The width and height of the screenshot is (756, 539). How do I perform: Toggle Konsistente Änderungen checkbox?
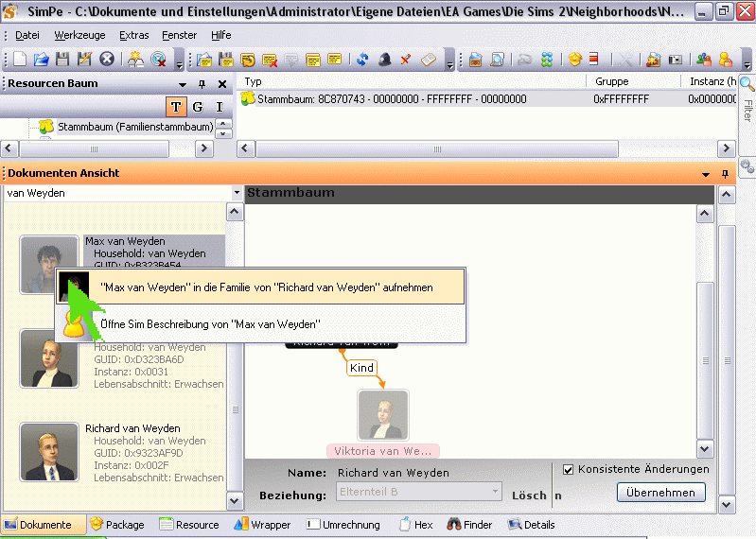(569, 469)
